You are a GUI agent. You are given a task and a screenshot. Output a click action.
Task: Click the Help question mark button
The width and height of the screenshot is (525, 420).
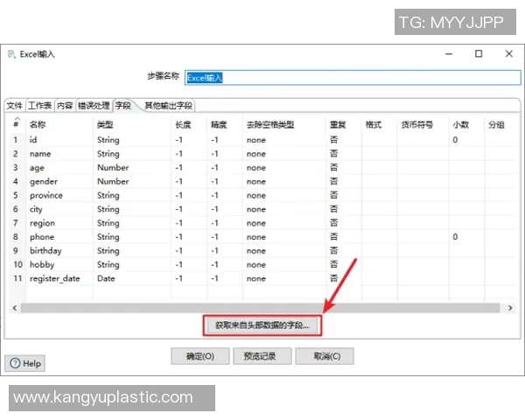25,363
